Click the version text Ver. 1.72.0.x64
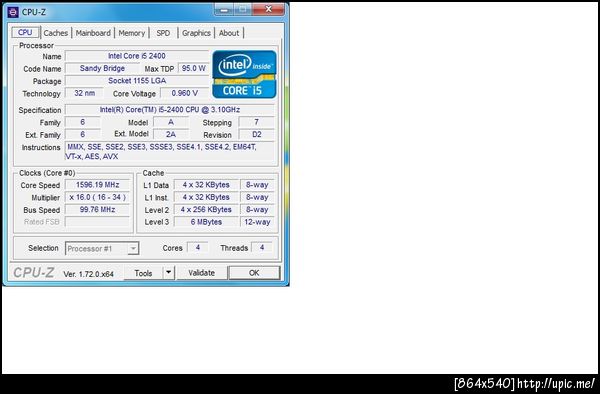Viewport: 600px width, 394px height. pos(88,274)
